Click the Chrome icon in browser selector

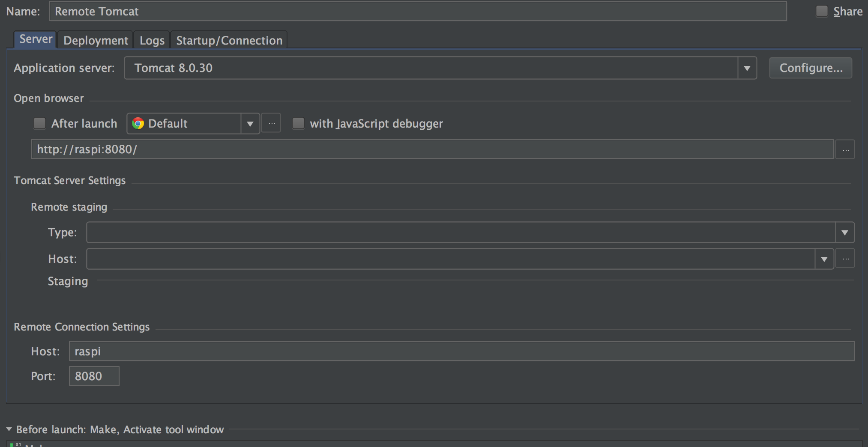(138, 124)
